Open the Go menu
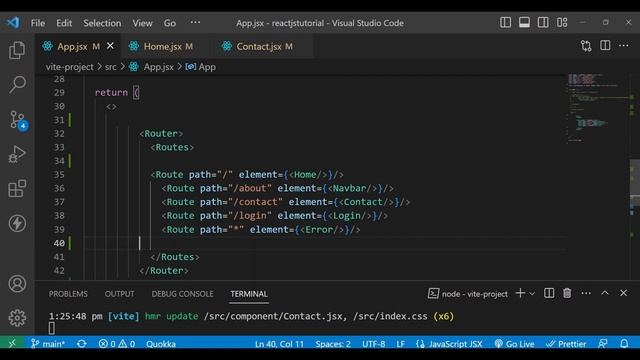 (170, 23)
